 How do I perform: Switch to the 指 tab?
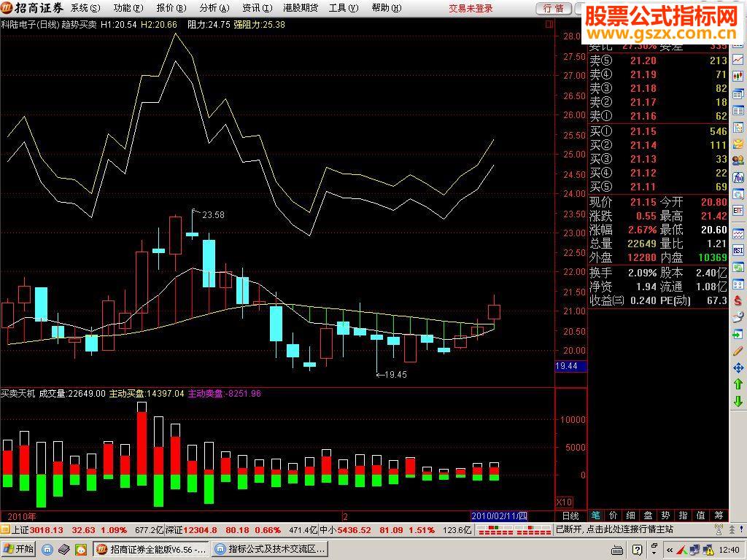click(x=683, y=516)
